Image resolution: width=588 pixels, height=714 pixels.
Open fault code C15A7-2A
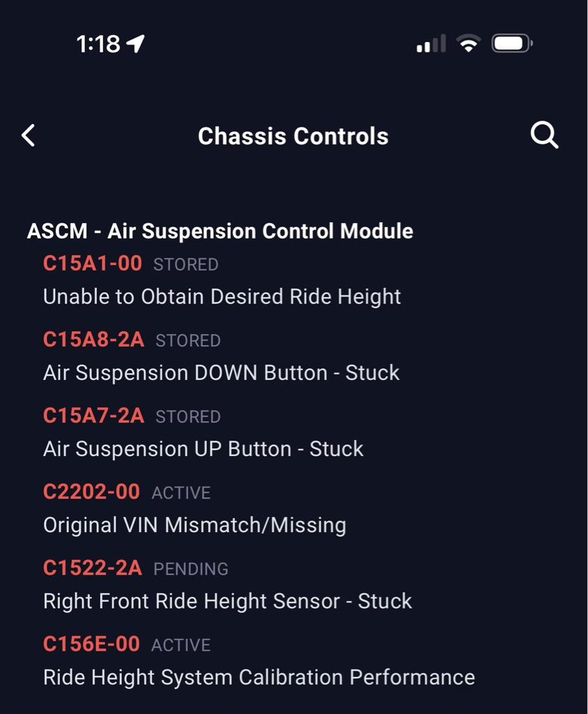point(93,416)
